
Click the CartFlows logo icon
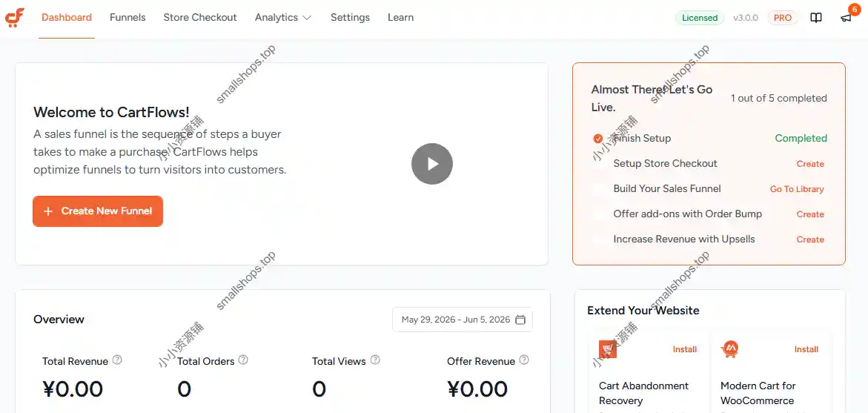tap(14, 18)
